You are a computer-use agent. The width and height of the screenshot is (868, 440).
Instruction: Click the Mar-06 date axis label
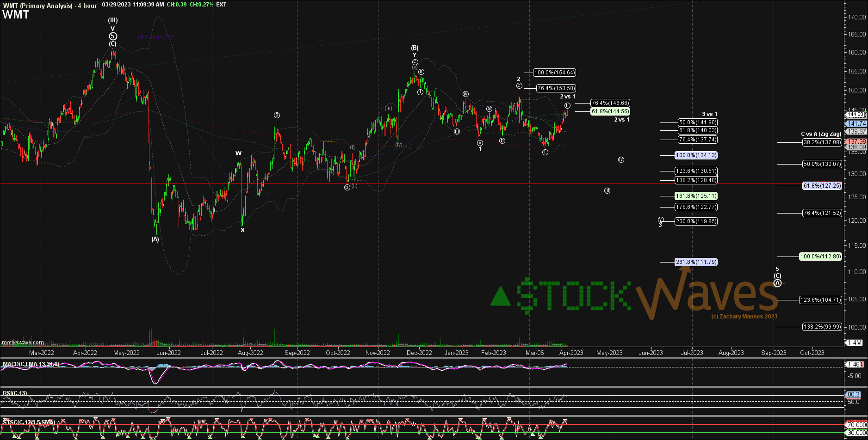click(x=535, y=353)
